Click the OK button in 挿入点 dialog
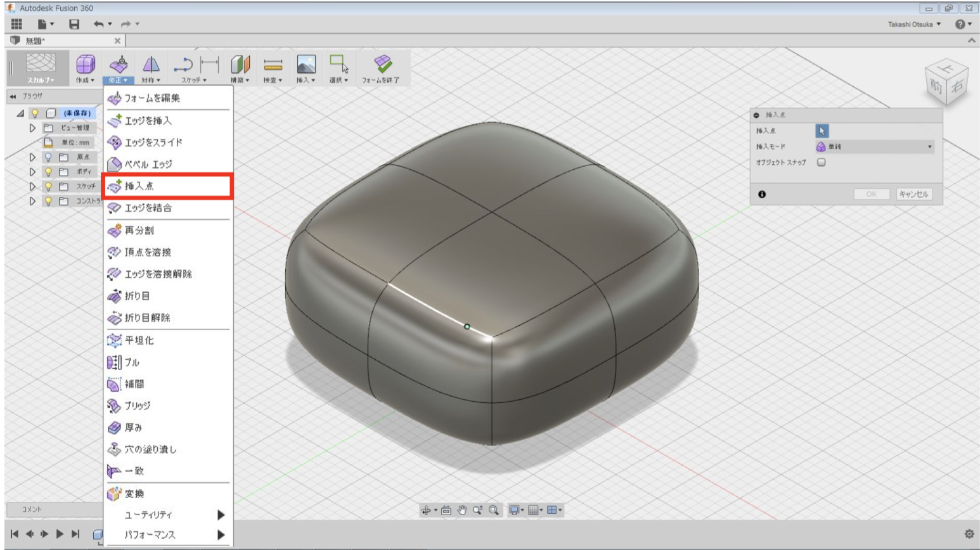 pyautogui.click(x=872, y=195)
